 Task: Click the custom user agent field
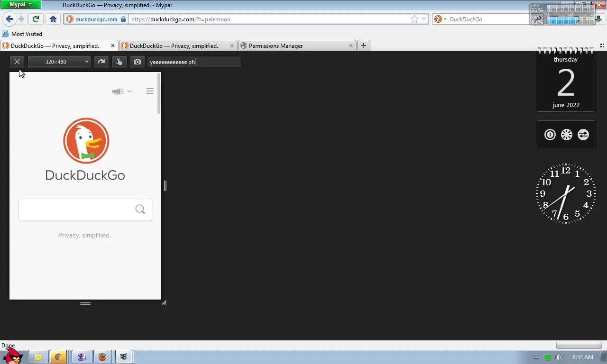[x=194, y=62]
